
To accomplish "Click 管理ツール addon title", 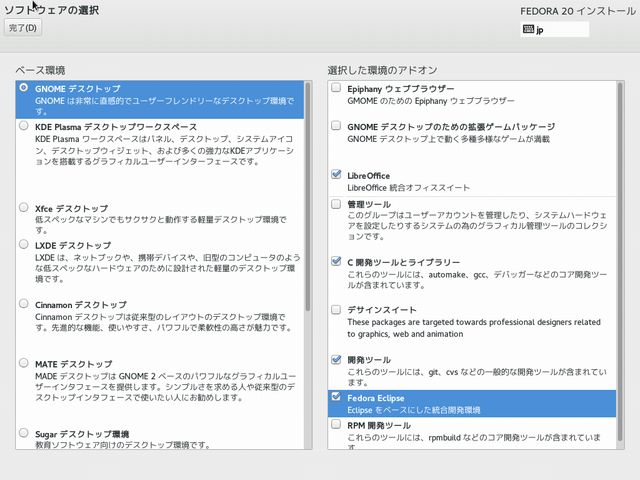I will click(369, 204).
